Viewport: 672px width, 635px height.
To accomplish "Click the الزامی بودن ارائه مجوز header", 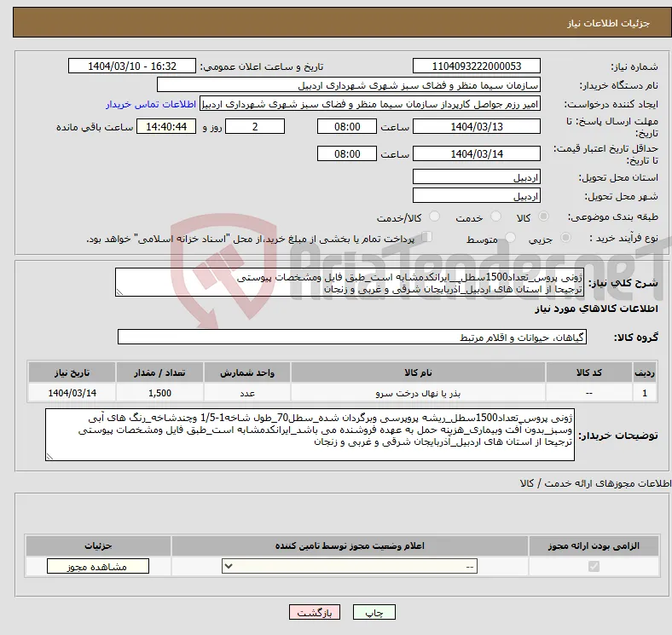I will tap(594, 546).
